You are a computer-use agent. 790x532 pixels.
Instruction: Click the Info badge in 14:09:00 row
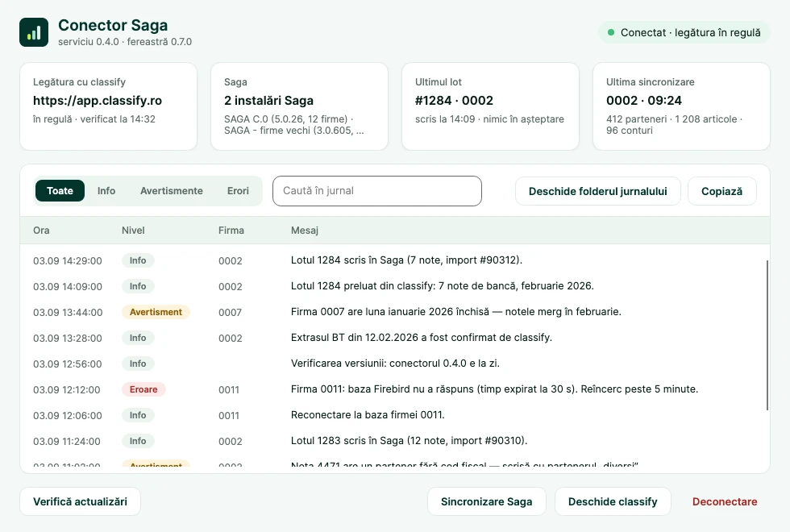click(138, 286)
